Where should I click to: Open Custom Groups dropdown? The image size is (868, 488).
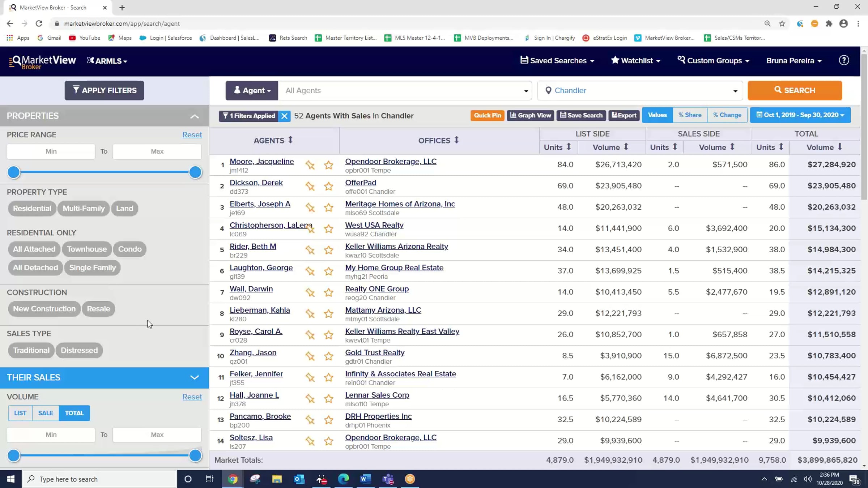pyautogui.click(x=713, y=61)
